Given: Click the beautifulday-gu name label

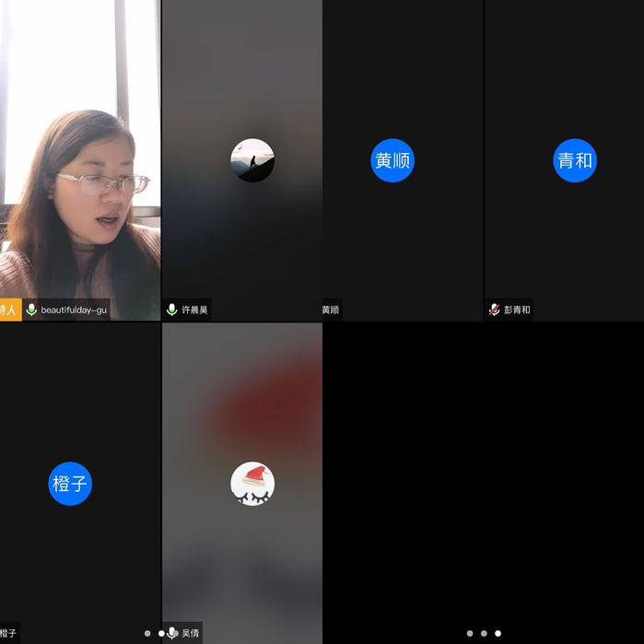Looking at the screenshot, I should click(x=74, y=310).
